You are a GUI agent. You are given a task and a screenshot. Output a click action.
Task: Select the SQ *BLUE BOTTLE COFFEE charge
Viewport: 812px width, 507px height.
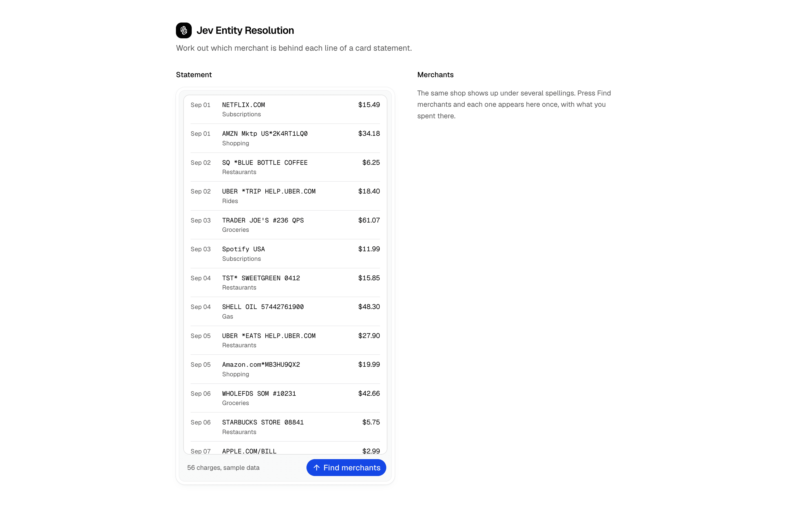click(x=285, y=167)
